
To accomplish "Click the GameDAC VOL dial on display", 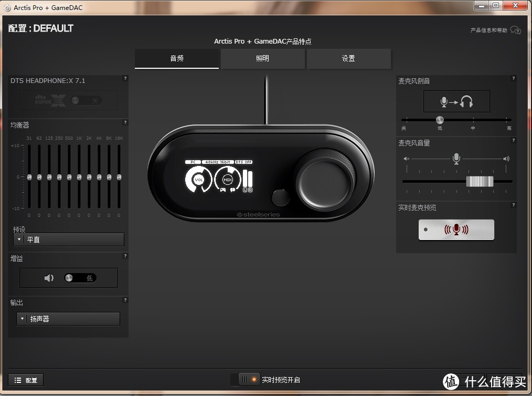I will coord(198,180).
